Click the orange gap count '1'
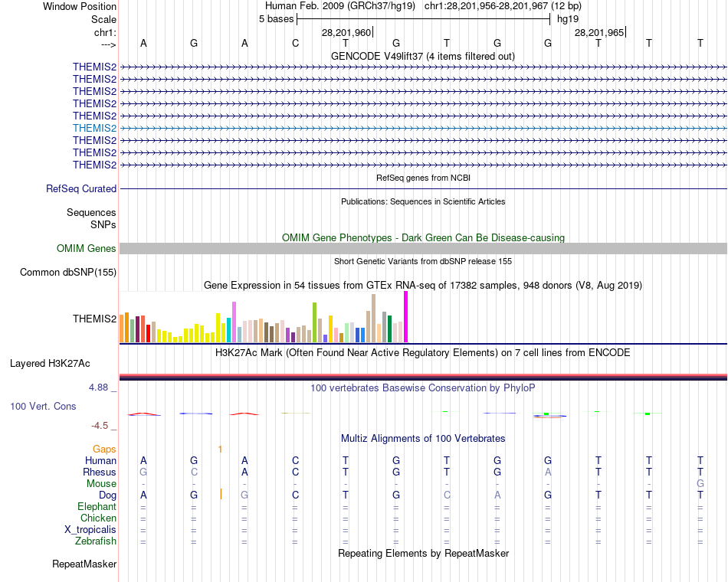The width and height of the screenshot is (728, 582). point(220,449)
